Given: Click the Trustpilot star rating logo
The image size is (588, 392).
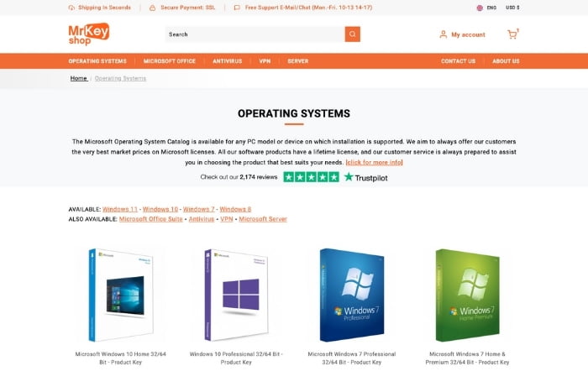Looking at the screenshot, I should pos(335,177).
